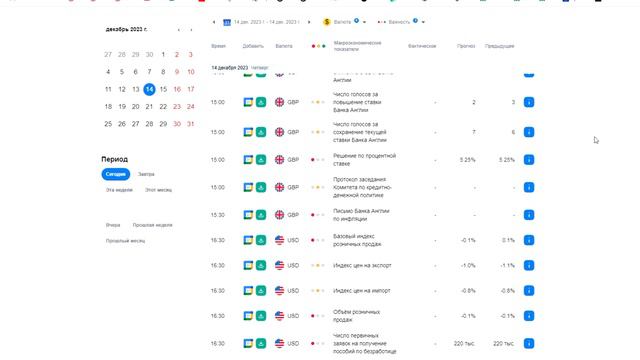
Task: Select the Завтра period
Action: pos(146,174)
